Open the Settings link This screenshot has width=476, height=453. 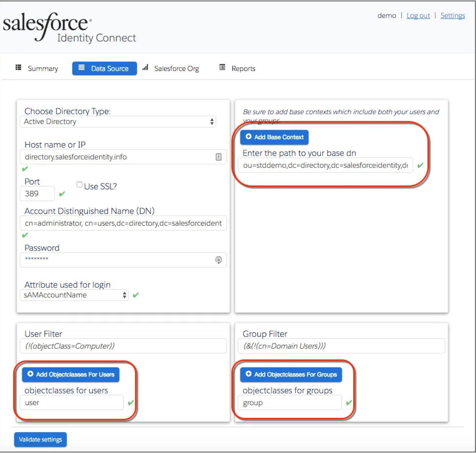click(453, 16)
